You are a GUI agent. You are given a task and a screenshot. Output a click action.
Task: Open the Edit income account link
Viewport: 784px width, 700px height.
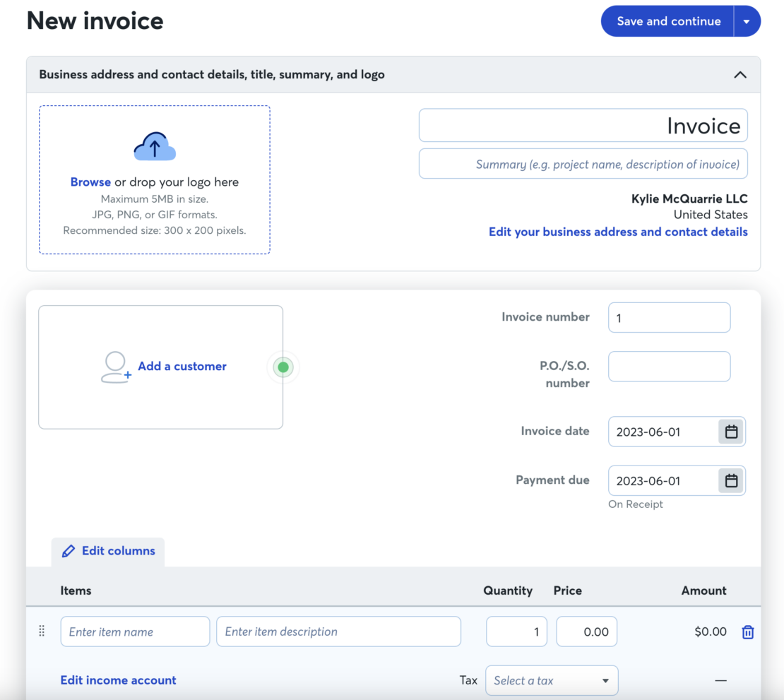pyautogui.click(x=118, y=680)
